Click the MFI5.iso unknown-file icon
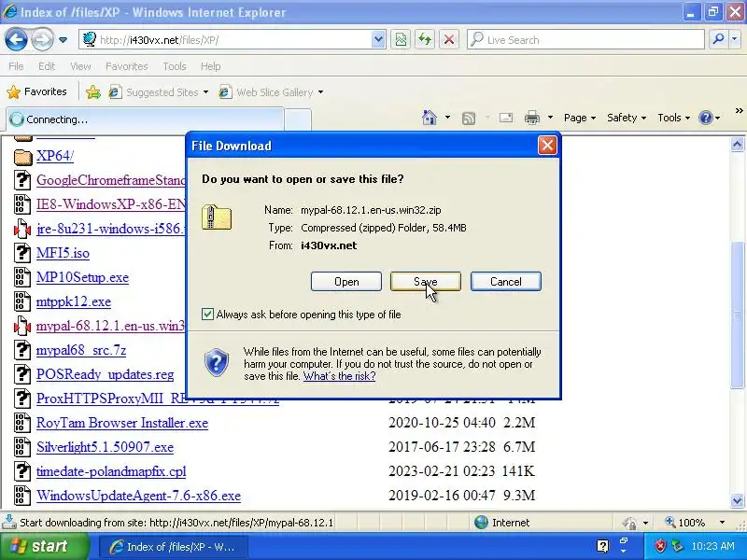The width and height of the screenshot is (747, 560). point(21,253)
